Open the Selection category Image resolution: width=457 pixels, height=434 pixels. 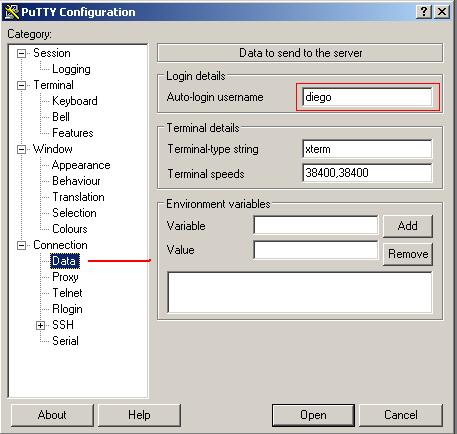tap(74, 213)
